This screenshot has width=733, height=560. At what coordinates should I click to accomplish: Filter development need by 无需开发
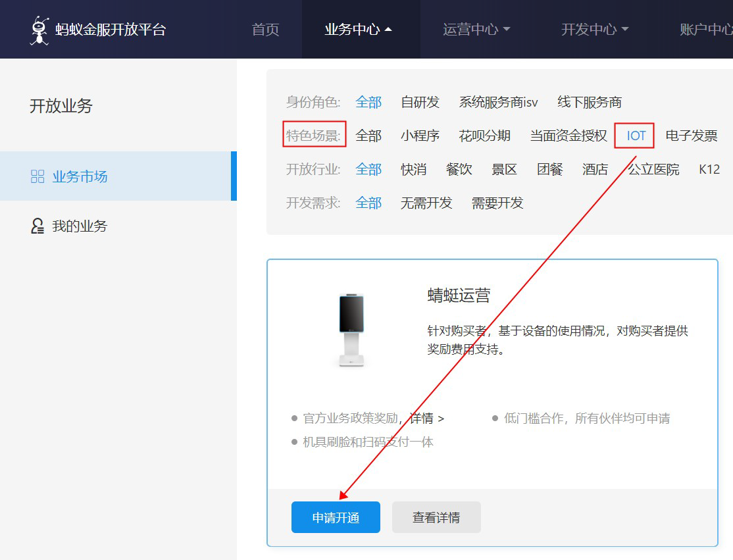click(426, 203)
